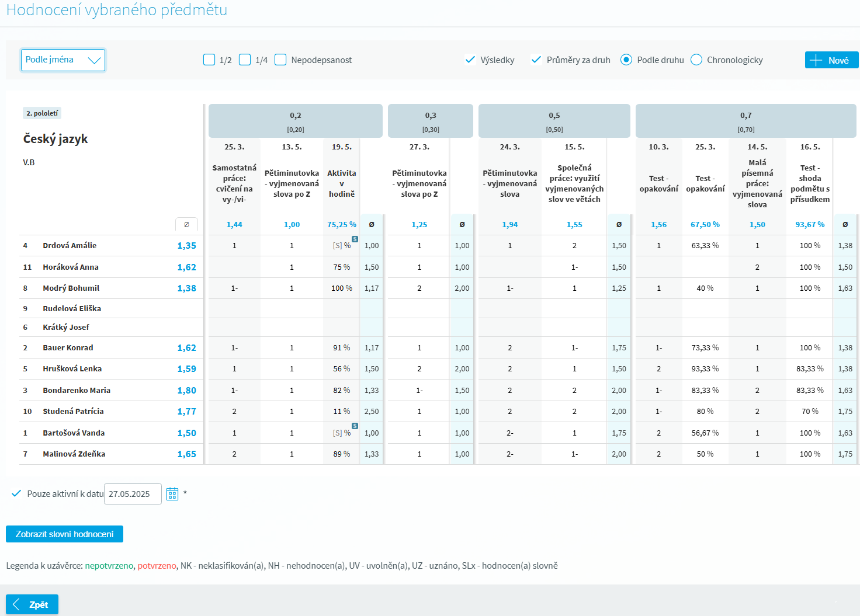Image resolution: width=860 pixels, height=616 pixels.
Task: Open the Podle jména sort dropdown
Action: pos(63,60)
